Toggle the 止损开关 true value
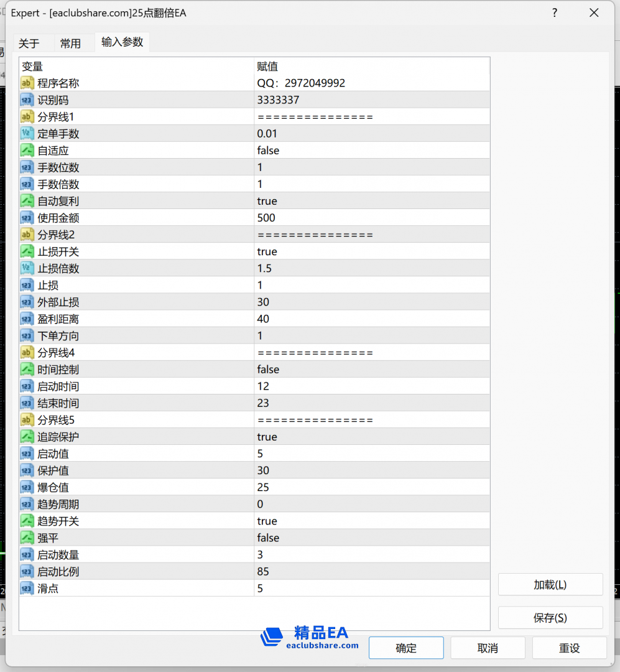Viewport: 620px width, 672px height. tap(267, 251)
